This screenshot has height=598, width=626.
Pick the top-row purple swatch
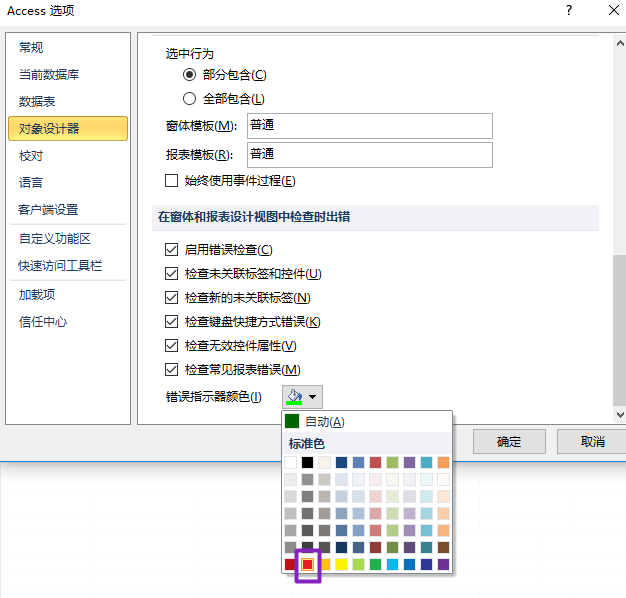pyautogui.click(x=409, y=462)
